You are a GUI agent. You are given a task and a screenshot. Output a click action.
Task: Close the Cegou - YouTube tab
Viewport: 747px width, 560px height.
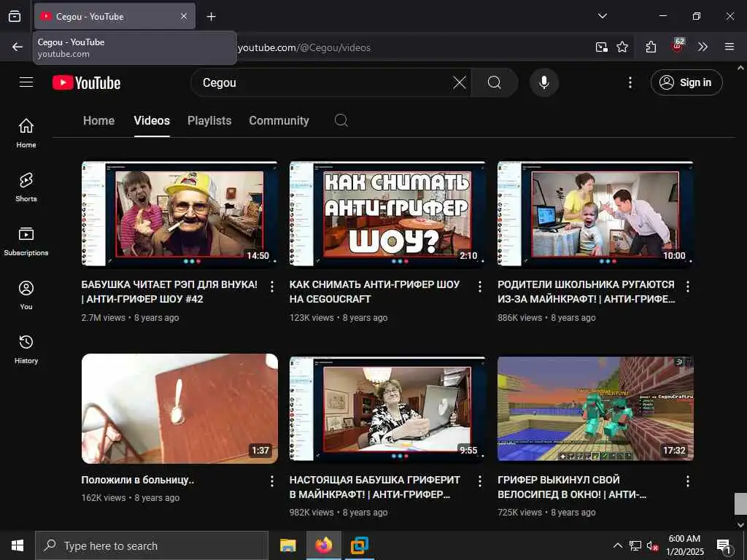[184, 17]
